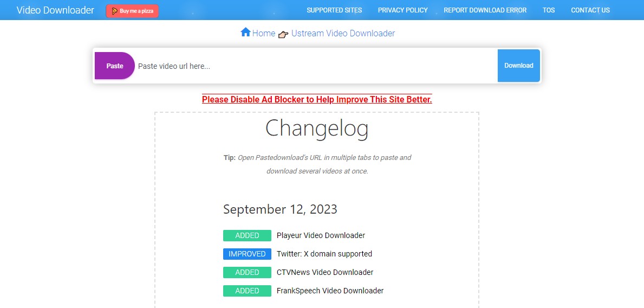Focus the Paste video url input field
The image size is (644, 308).
[x=314, y=66]
